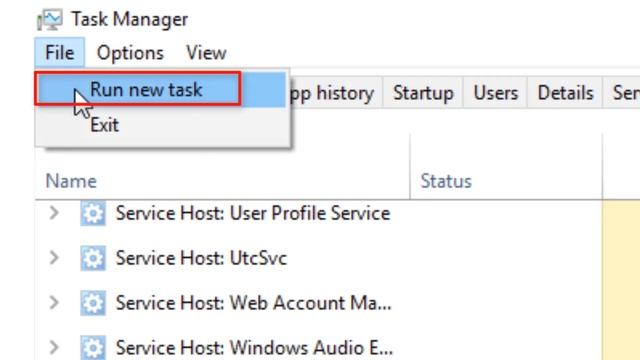The image size is (640, 360).
Task: Click the Task Manager title bar icon
Action: pyautogui.click(x=49, y=20)
